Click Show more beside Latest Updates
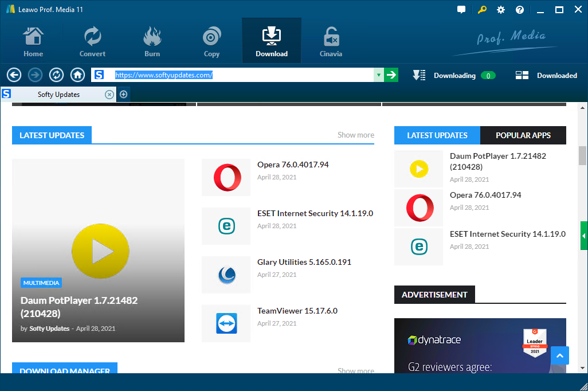Screen dimensions: 588x391 355,135
